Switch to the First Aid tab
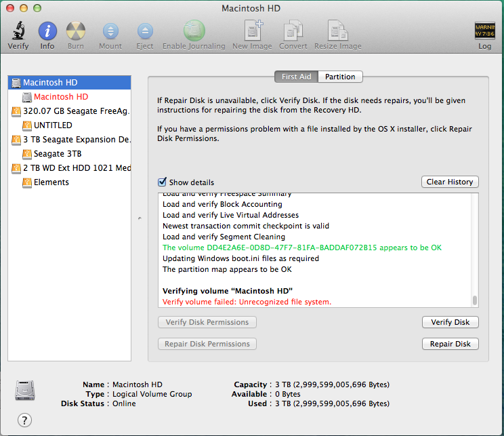 point(296,77)
